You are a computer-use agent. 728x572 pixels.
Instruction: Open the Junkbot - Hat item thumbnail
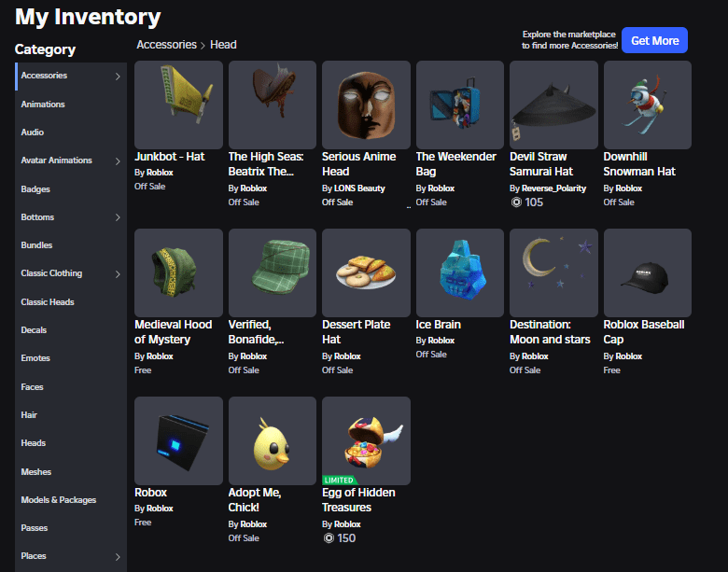[178, 105]
